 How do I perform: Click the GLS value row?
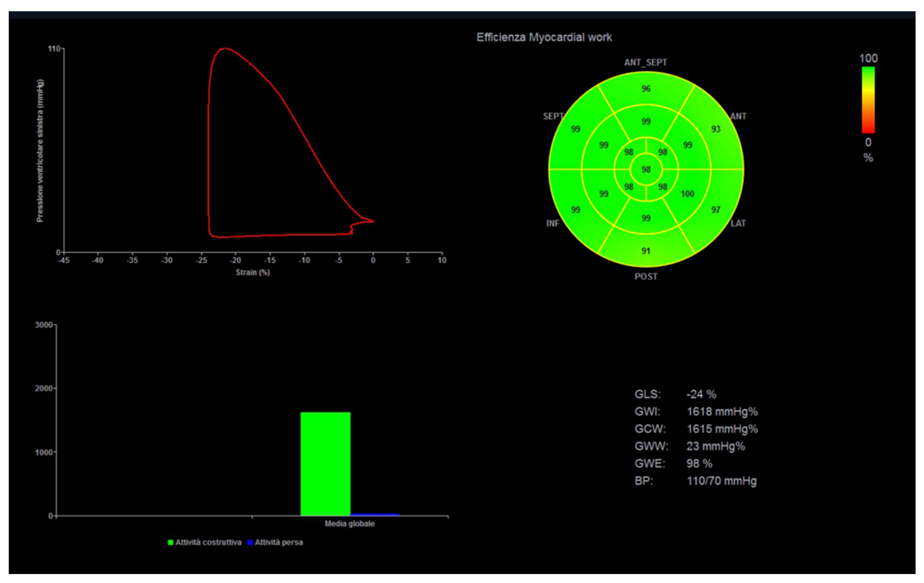point(701,394)
